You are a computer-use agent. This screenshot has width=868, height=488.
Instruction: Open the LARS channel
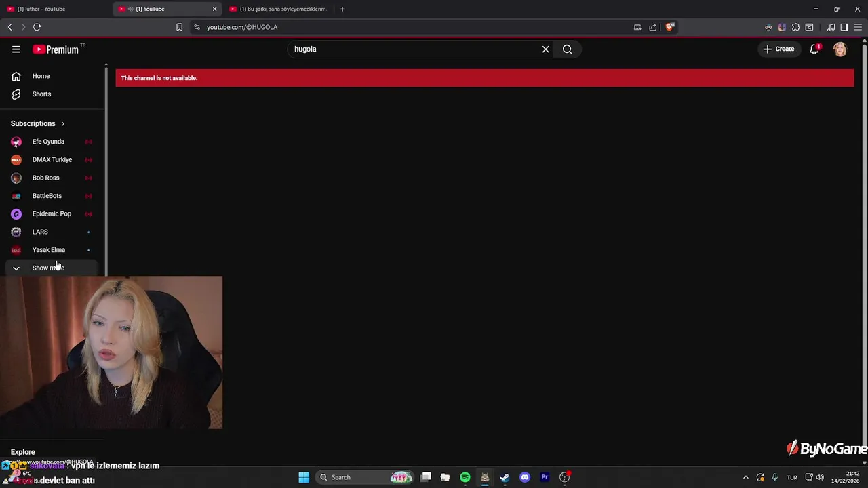pyautogui.click(x=52, y=232)
